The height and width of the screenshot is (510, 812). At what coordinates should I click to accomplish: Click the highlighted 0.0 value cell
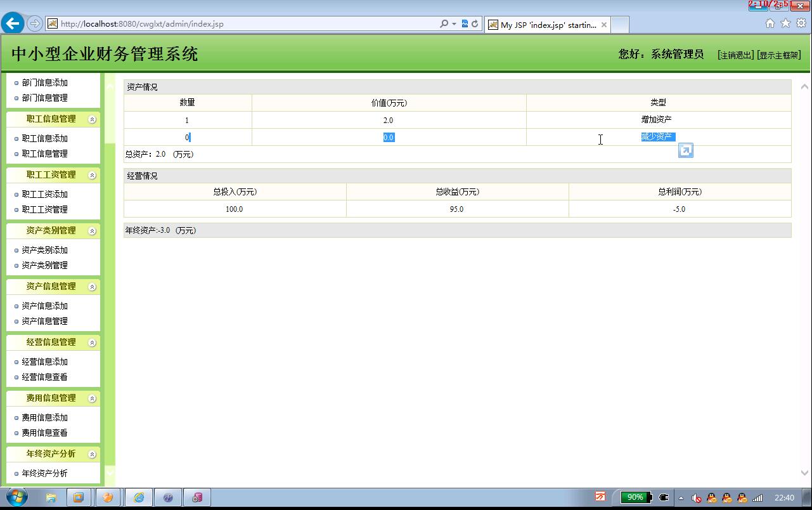[x=389, y=137]
